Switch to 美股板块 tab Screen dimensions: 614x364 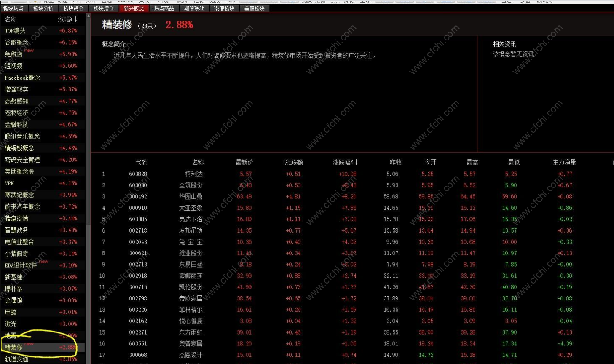click(x=255, y=8)
